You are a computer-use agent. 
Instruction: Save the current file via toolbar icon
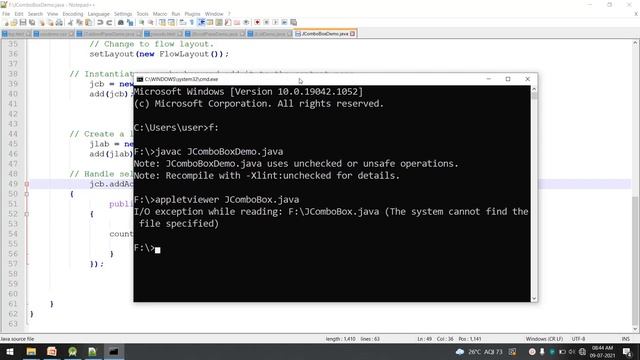pos(23,22)
